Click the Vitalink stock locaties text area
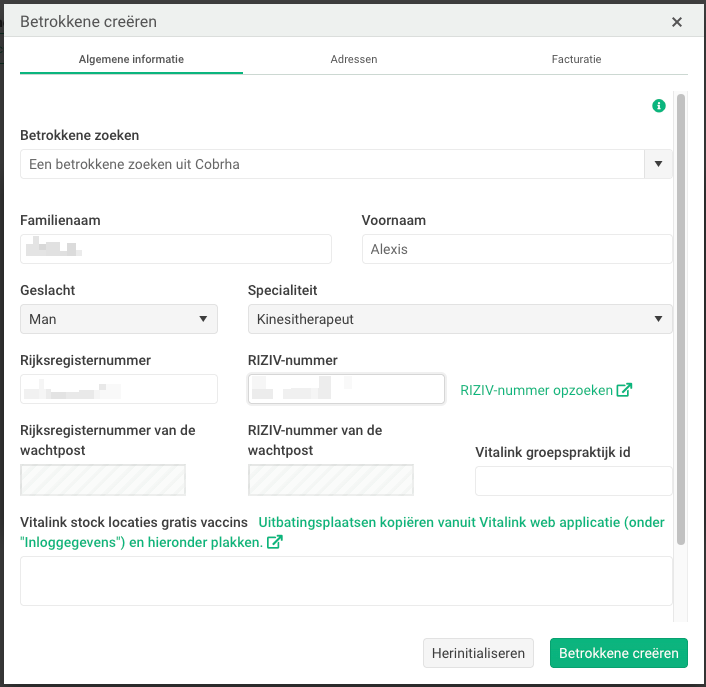Viewport: 706px width, 687px height. [346, 581]
